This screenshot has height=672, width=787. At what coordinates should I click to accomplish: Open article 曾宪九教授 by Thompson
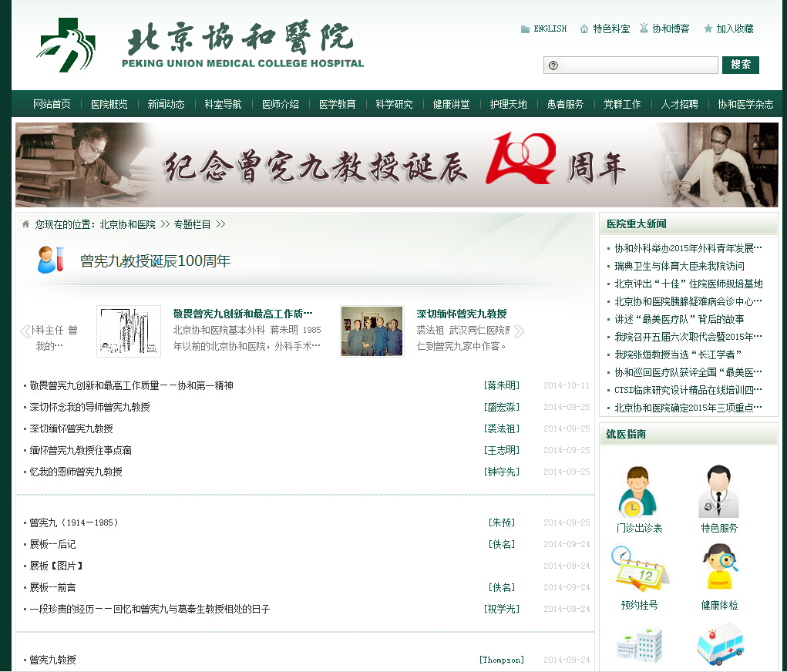52,660
